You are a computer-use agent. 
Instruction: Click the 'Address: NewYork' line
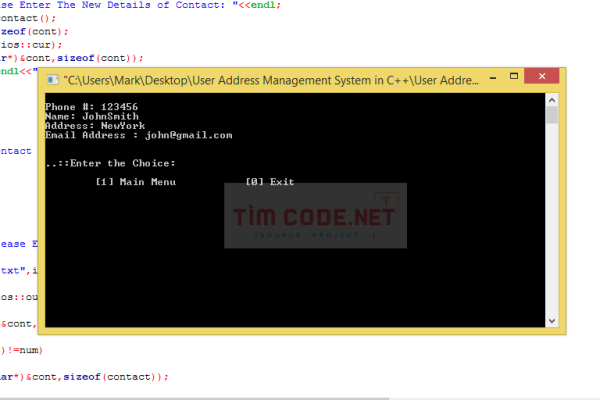tap(95, 126)
